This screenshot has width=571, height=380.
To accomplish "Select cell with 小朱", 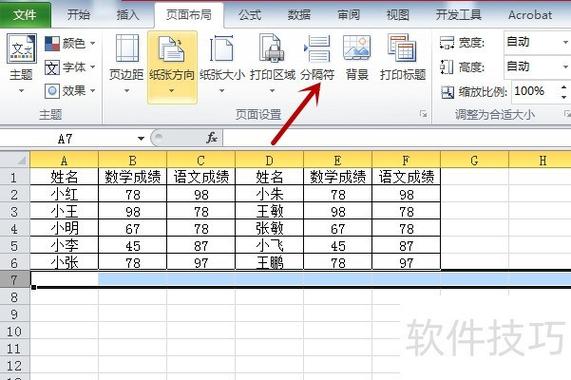I will pos(269,194).
